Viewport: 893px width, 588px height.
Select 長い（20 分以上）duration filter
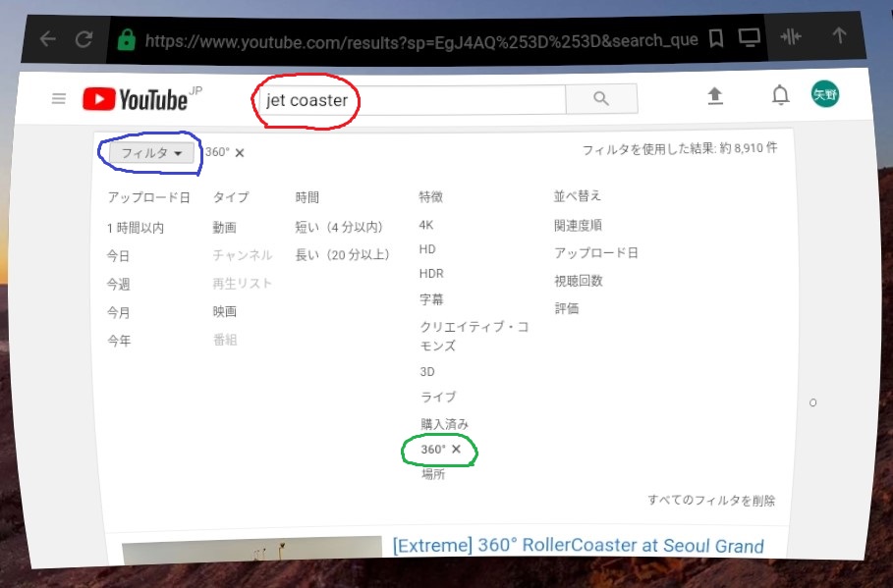coord(342,254)
